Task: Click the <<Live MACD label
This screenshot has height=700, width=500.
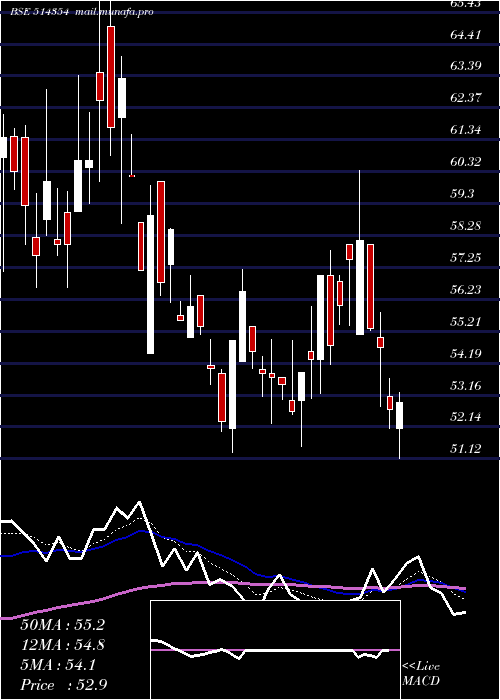Action: click(x=421, y=674)
